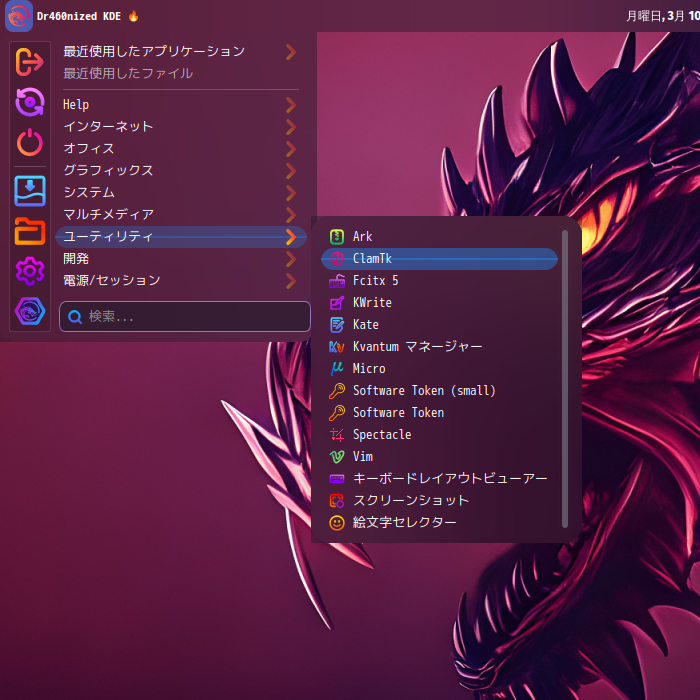This screenshot has width=700, height=700.
Task: Click the logout icon in sidebar
Action: (29, 62)
